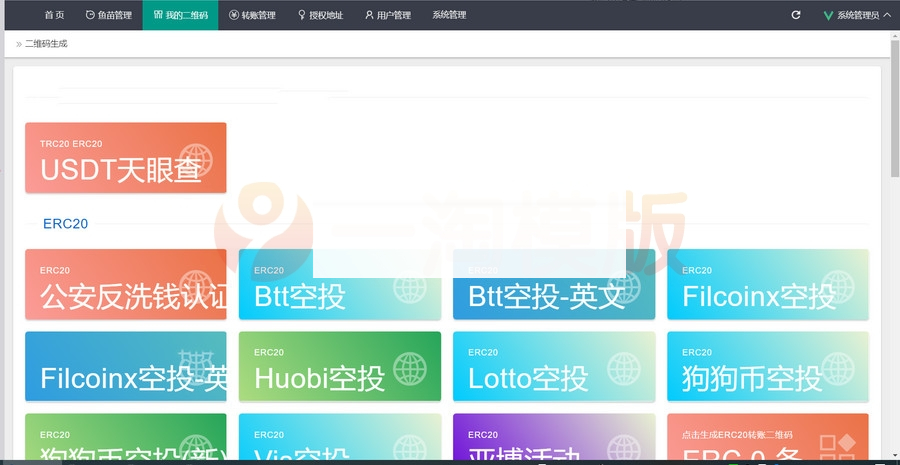The width and height of the screenshot is (900, 465).
Task: Open the Filcoinx空投-英文 card
Action: click(x=125, y=366)
